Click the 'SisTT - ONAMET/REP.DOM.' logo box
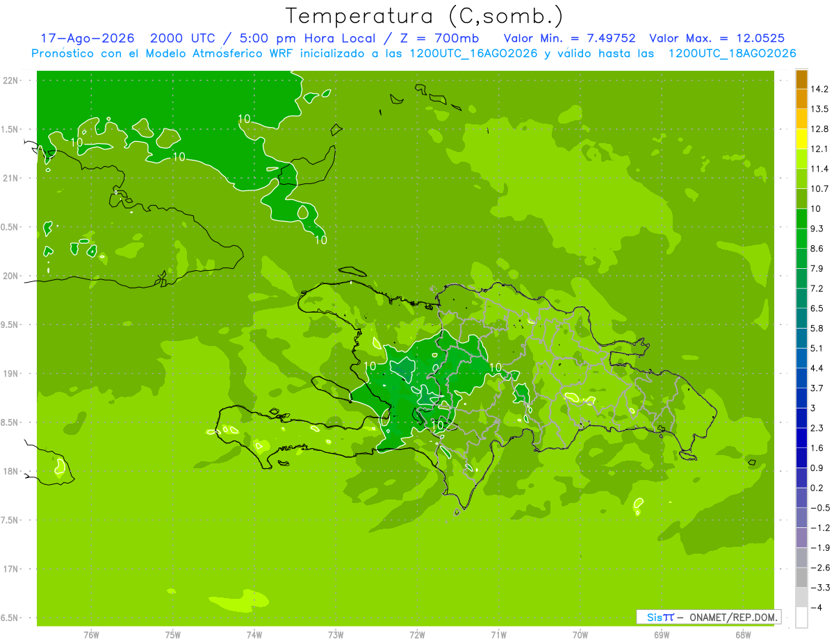Image resolution: width=834 pixels, height=644 pixels. [x=708, y=617]
